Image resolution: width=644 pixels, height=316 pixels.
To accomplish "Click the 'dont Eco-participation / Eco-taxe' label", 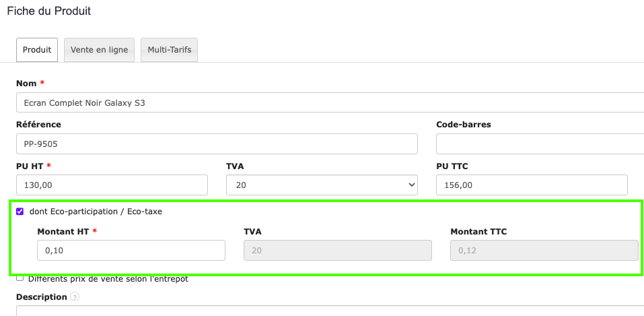I will click(x=96, y=212).
